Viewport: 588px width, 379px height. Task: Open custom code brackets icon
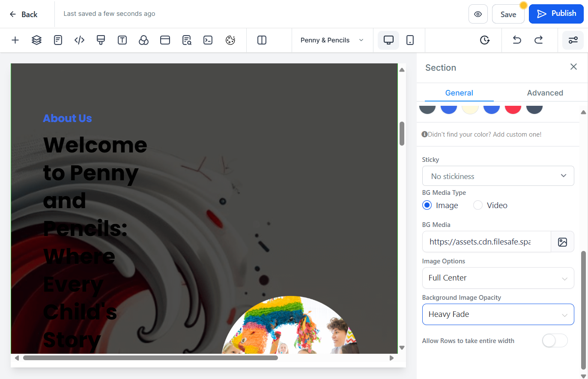[x=79, y=40]
